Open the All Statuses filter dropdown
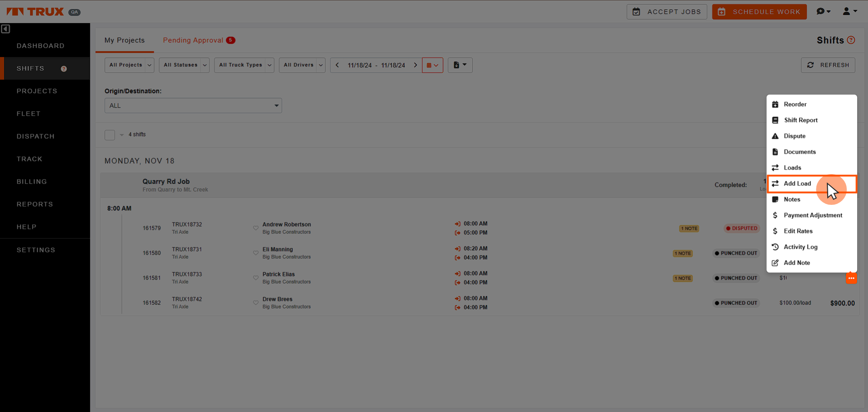Image resolution: width=868 pixels, height=412 pixels. click(x=184, y=65)
